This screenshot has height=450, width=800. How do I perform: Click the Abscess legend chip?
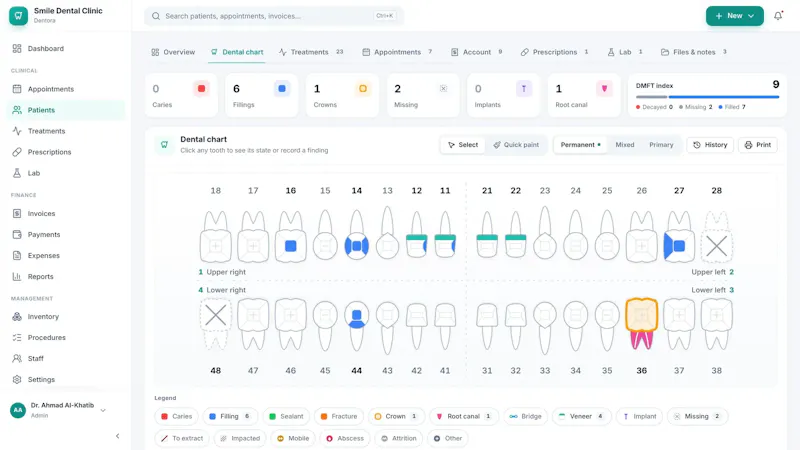click(345, 438)
